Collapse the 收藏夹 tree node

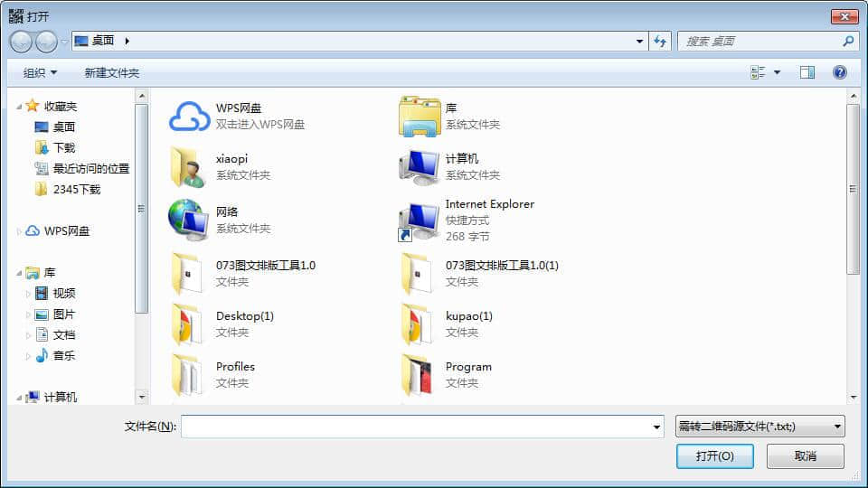(x=19, y=107)
